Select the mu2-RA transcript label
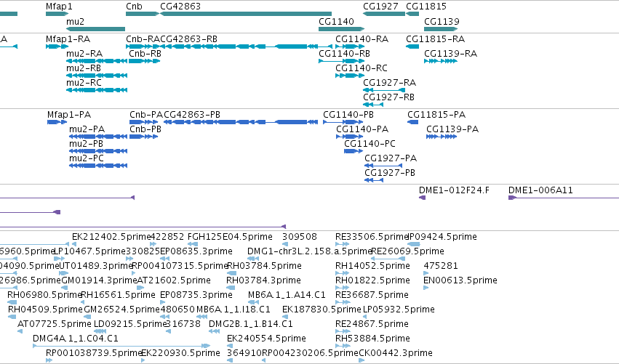Screen dimensions: 619x364 (84, 54)
